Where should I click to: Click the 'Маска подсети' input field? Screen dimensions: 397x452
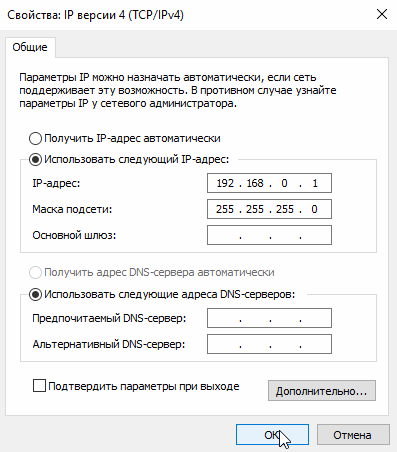pos(269,209)
